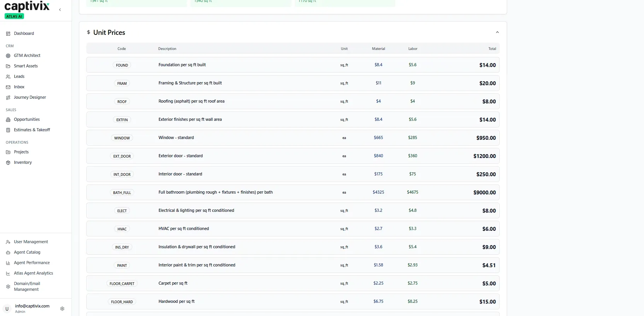Click the Smart Assets folder icon

8,66
